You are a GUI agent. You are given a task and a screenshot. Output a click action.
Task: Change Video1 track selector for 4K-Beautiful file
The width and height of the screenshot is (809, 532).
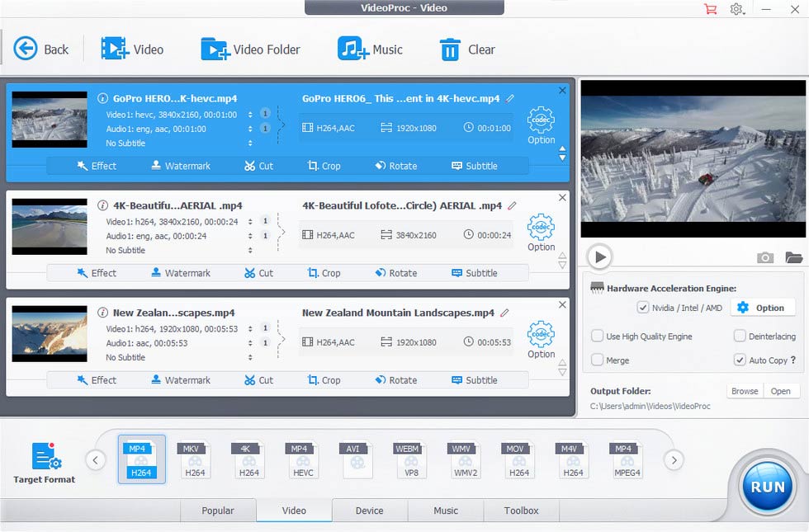250,222
